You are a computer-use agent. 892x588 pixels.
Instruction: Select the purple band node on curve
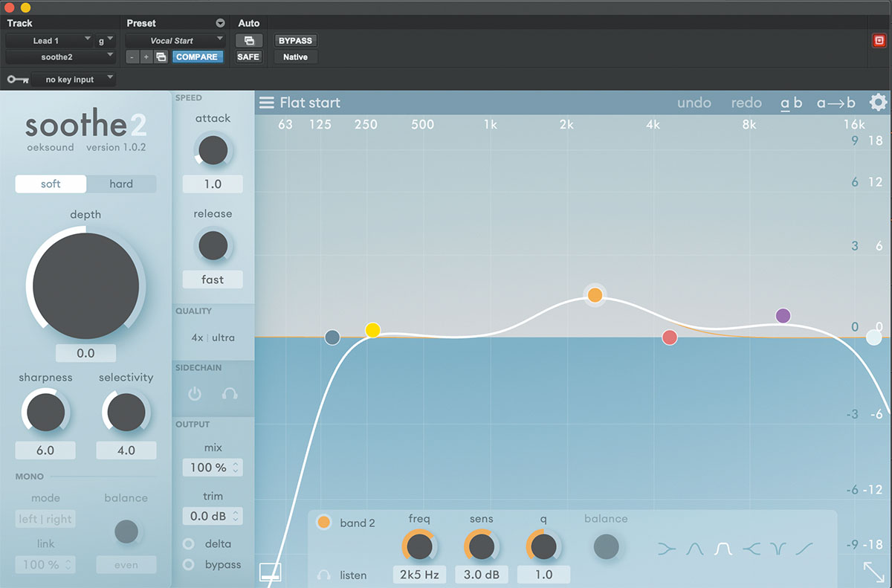coord(783,316)
